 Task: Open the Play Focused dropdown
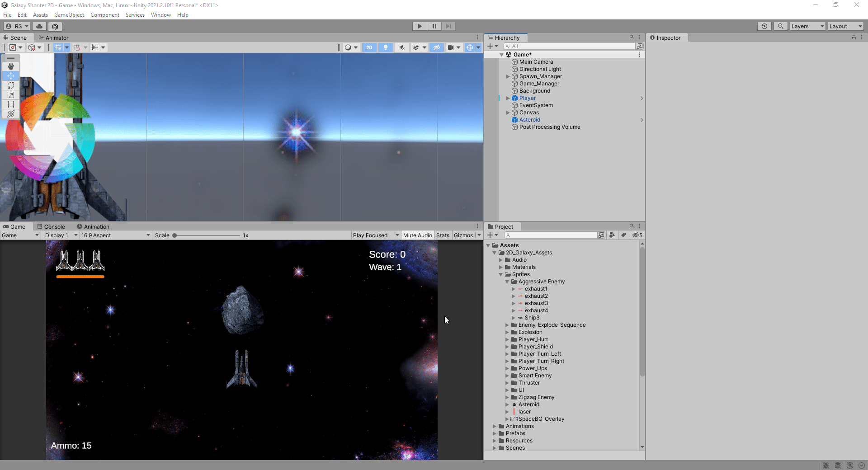tap(376, 235)
